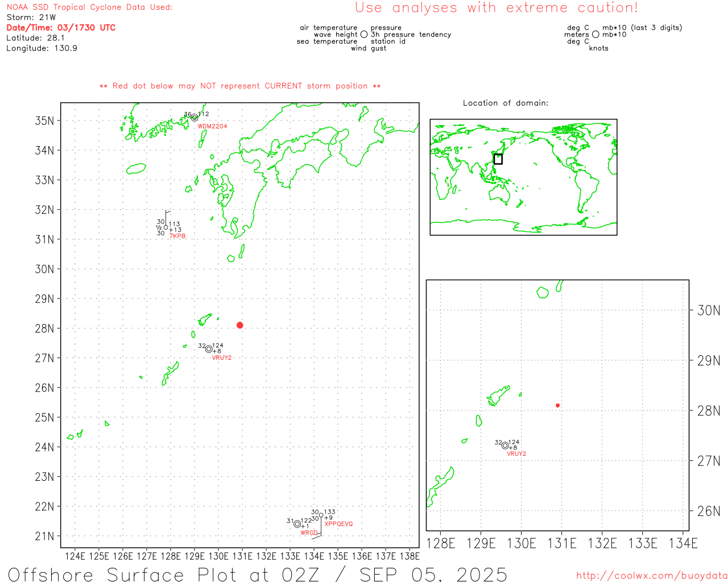Click the 'sea temperature' legend label

(x=327, y=41)
